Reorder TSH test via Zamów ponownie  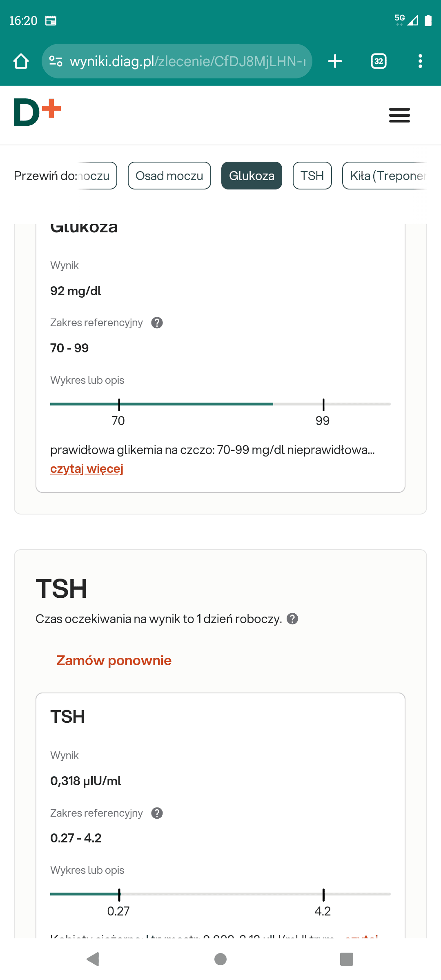pyautogui.click(x=114, y=661)
